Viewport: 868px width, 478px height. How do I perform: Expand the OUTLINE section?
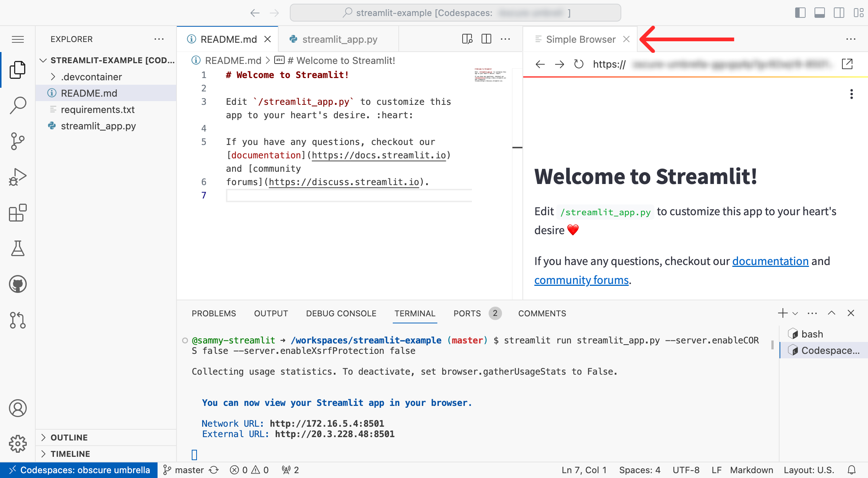tap(106, 437)
